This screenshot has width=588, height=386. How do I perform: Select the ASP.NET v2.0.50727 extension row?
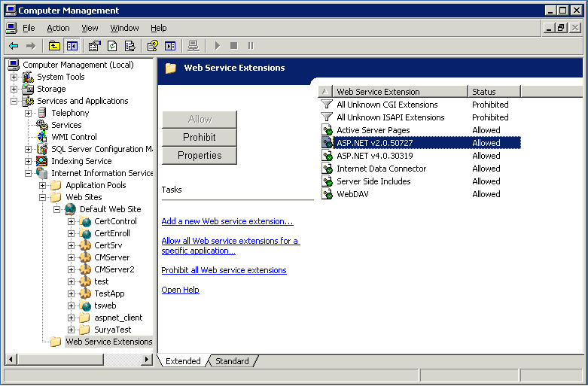point(421,143)
